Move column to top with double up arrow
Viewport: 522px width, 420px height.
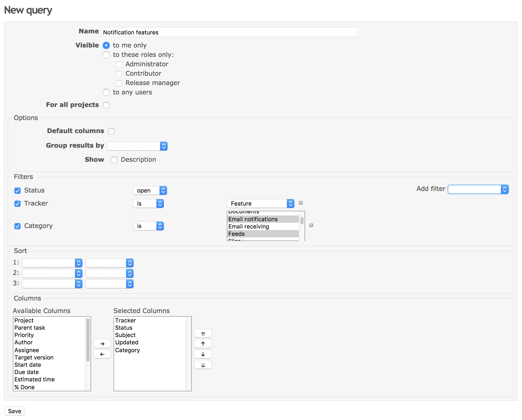click(x=203, y=334)
